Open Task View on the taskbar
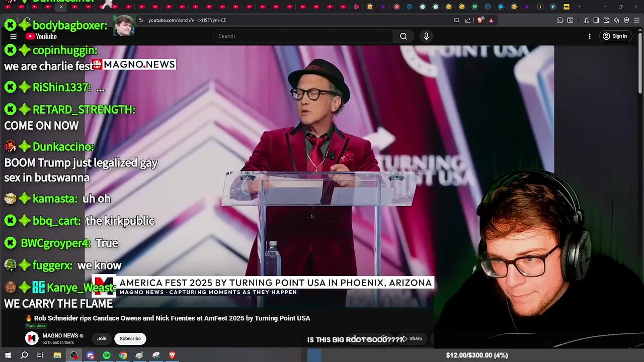644x362 pixels. tap(40, 355)
